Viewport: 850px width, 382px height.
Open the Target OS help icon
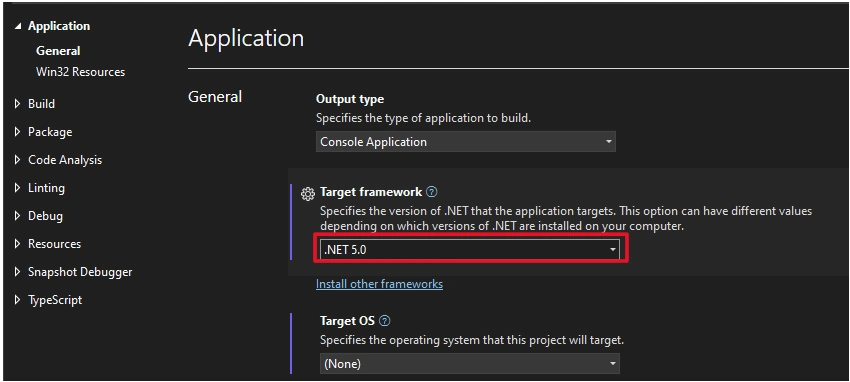click(384, 321)
